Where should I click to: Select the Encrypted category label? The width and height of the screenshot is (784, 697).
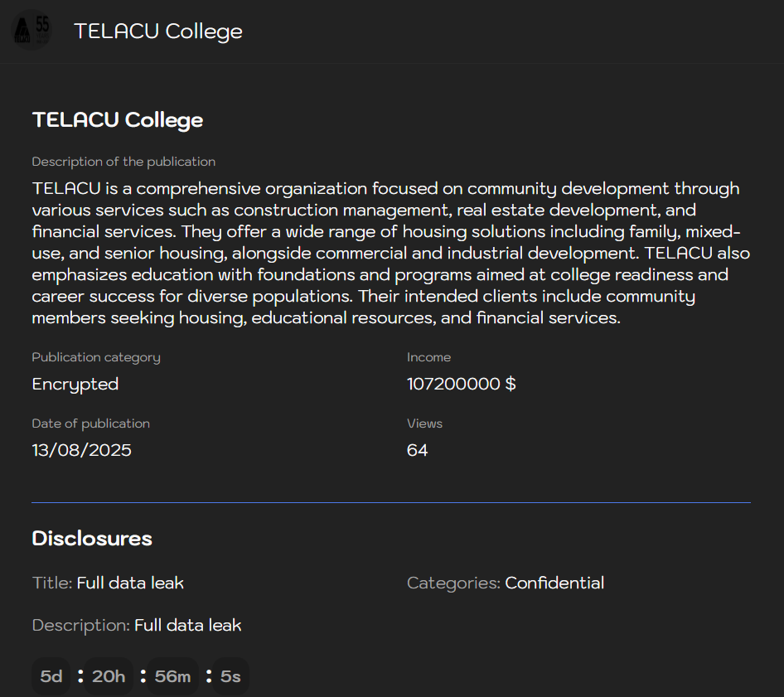point(75,384)
